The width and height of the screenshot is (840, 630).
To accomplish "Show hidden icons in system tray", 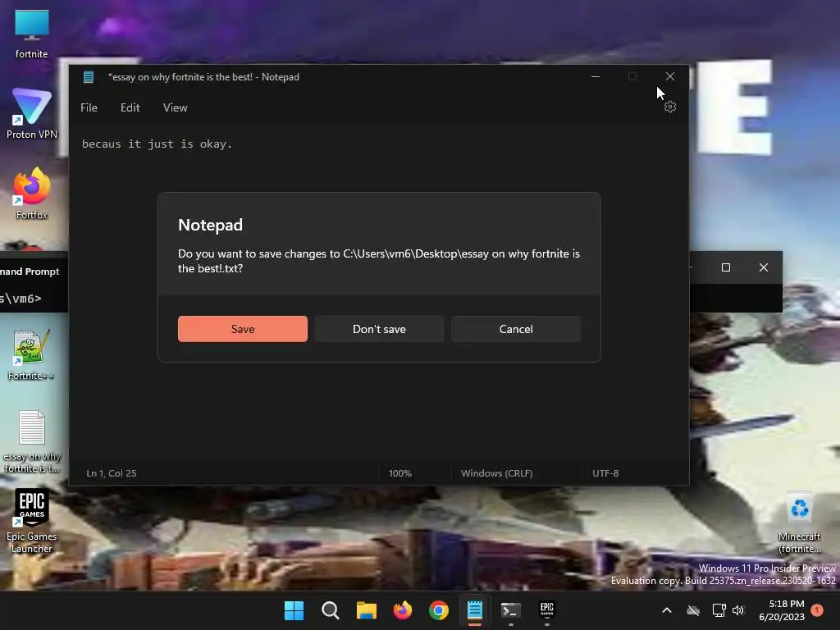I will (666, 610).
